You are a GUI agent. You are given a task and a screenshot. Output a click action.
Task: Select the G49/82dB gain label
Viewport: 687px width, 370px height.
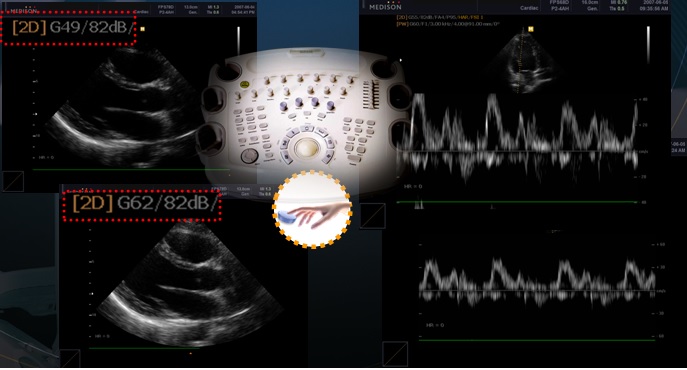pos(91,27)
